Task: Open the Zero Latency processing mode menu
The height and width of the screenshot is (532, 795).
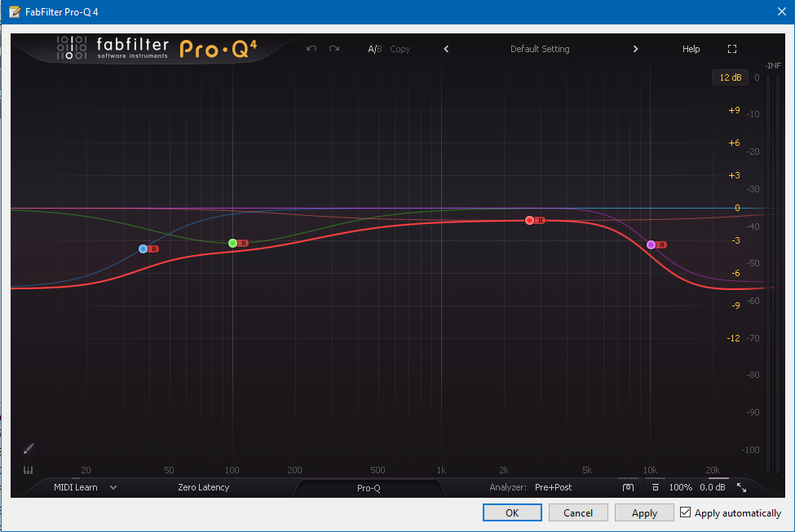Action: (x=203, y=487)
